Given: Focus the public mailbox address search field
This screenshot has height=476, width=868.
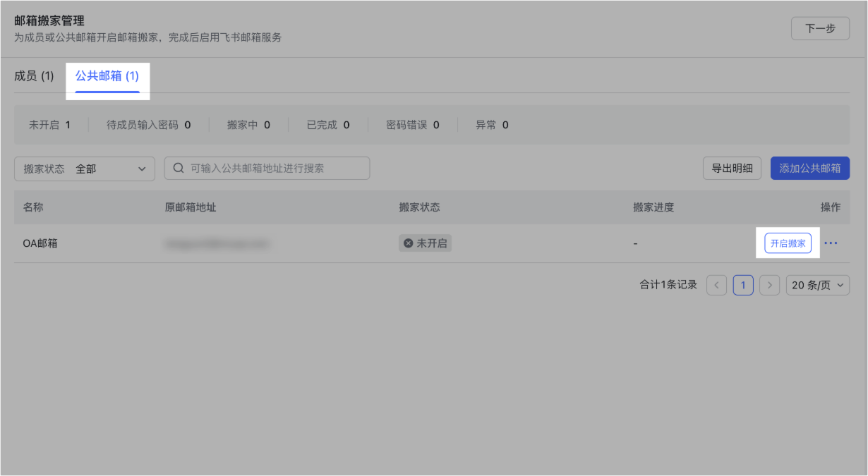Looking at the screenshot, I should click(275, 169).
